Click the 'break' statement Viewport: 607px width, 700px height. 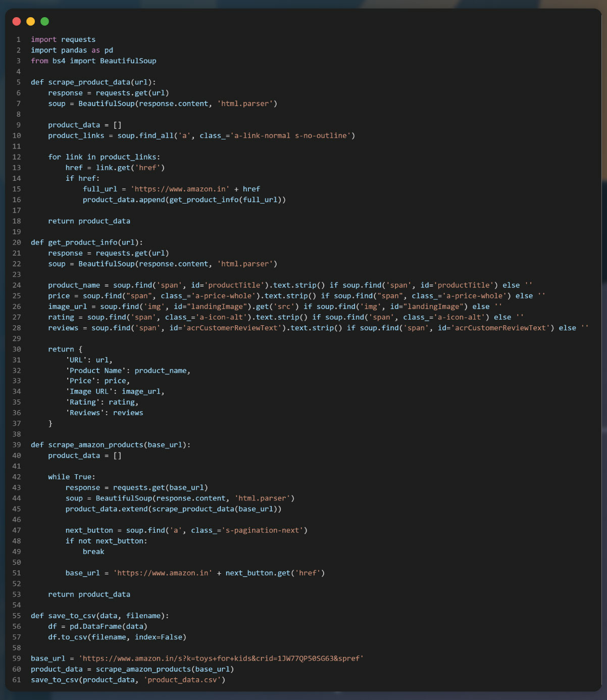click(93, 552)
